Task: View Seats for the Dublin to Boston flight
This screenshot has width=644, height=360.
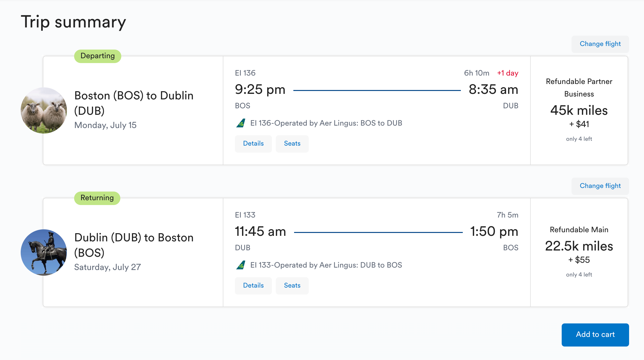Action: 292,285
